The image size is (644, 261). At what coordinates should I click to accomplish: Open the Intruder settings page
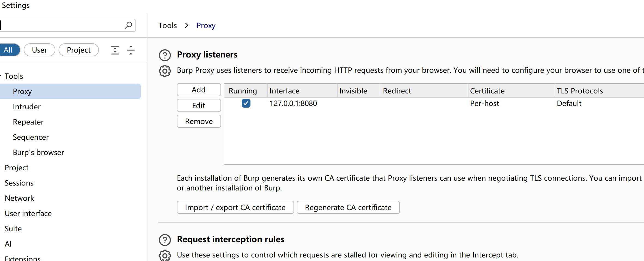point(27,107)
